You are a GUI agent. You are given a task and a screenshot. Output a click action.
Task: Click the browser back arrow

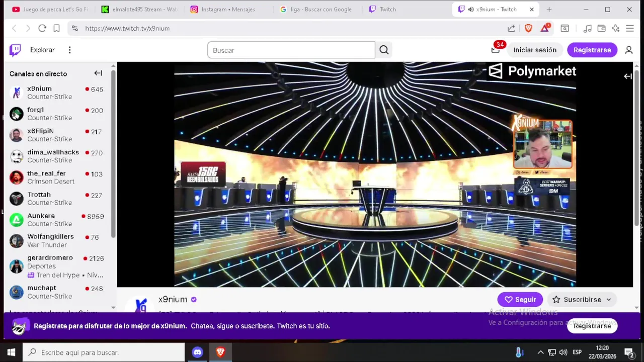point(14,28)
